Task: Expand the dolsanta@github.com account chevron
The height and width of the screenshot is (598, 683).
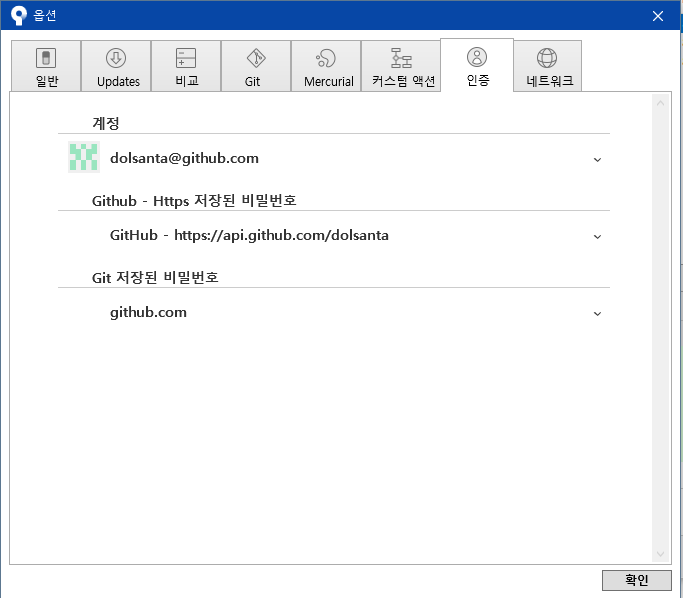Action: point(598,159)
